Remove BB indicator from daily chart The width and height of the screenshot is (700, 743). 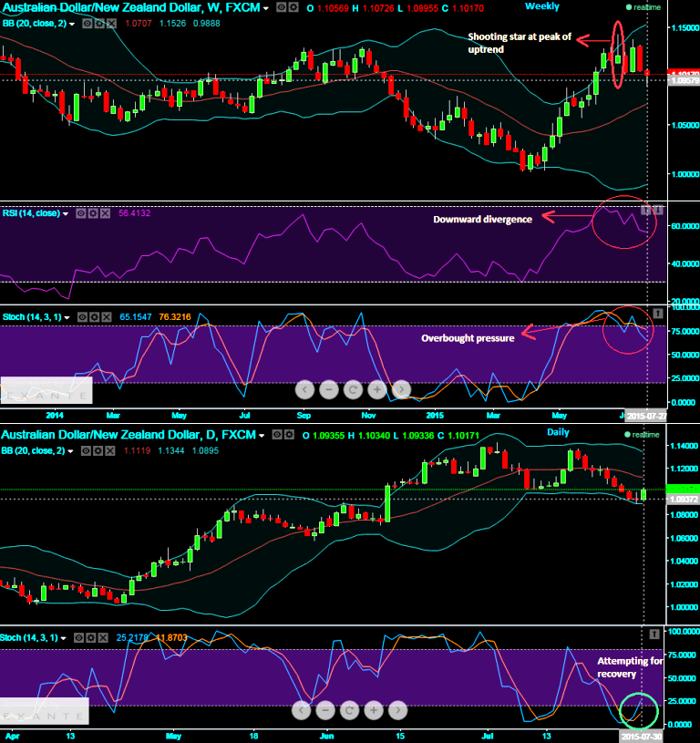coord(110,450)
